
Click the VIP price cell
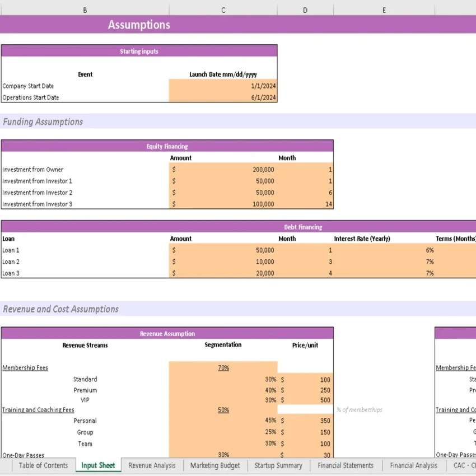305,400
